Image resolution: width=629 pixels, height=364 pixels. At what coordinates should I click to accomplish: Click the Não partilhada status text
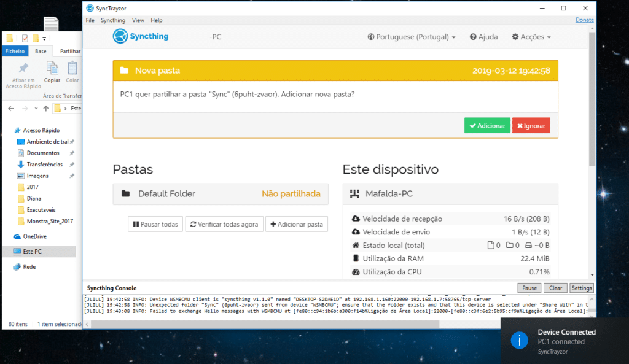click(x=291, y=193)
